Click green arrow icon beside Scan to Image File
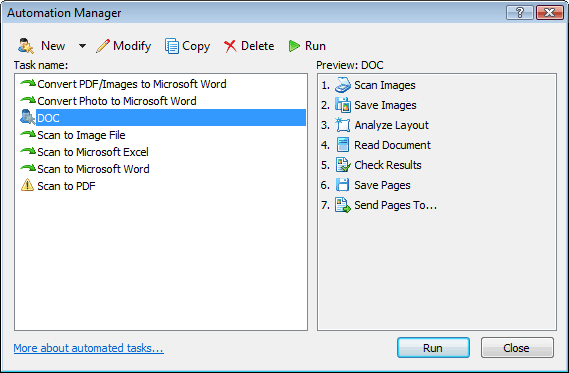Image resolution: width=569 pixels, height=373 pixels. tap(28, 134)
